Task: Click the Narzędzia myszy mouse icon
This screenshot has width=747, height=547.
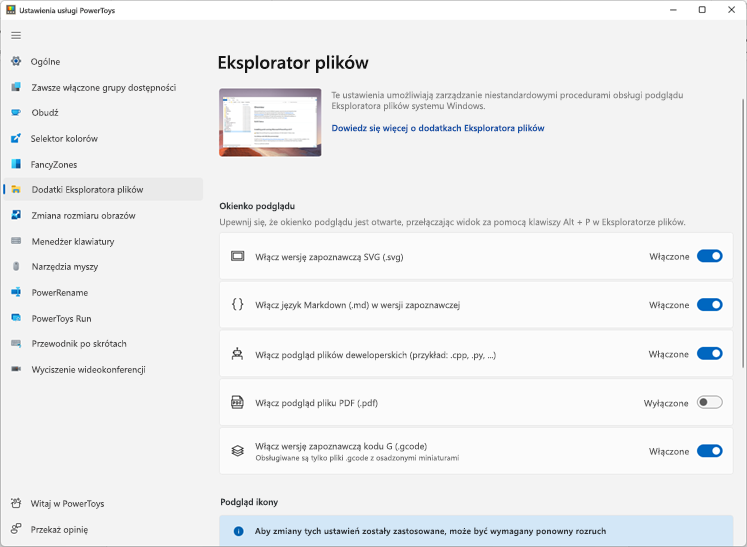Action: 16,266
